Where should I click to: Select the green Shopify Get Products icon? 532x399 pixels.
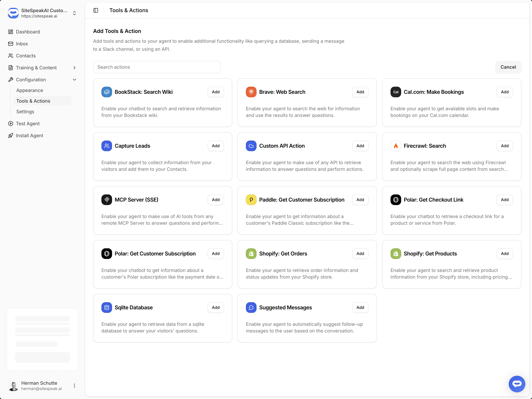(396, 253)
